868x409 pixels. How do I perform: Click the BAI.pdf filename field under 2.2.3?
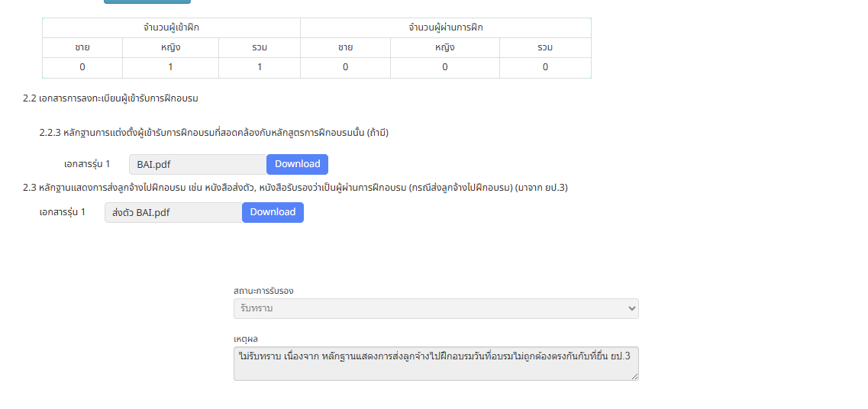coord(197,164)
